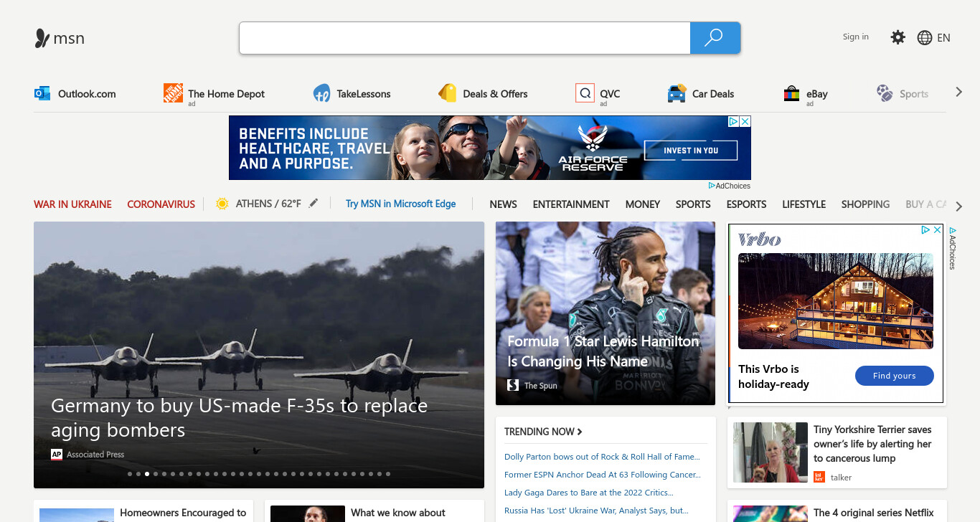980x522 pixels.
Task: Open settings gear icon
Action: pos(898,37)
